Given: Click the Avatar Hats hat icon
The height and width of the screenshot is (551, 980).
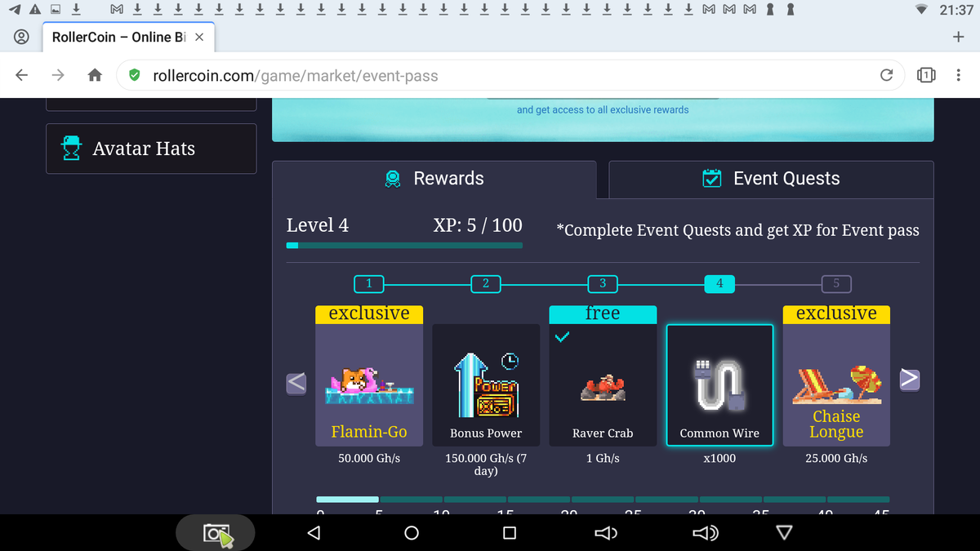Looking at the screenshot, I should [72, 149].
